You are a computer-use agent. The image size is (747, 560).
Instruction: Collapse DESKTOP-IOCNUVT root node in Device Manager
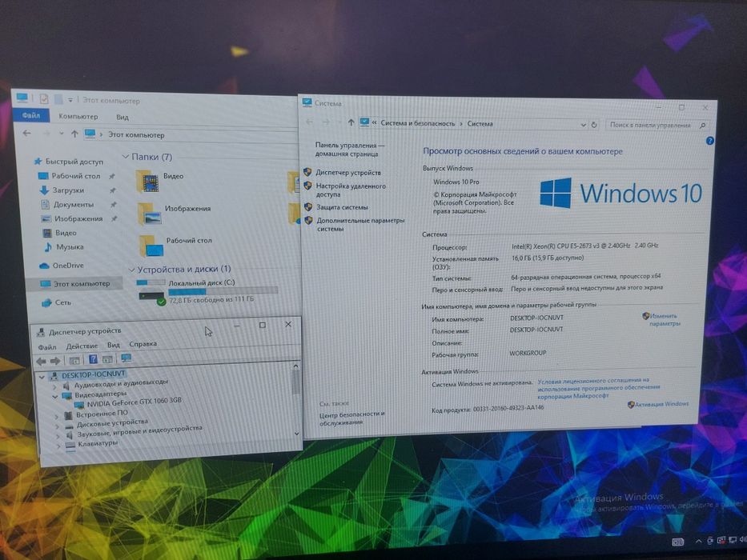(x=42, y=377)
